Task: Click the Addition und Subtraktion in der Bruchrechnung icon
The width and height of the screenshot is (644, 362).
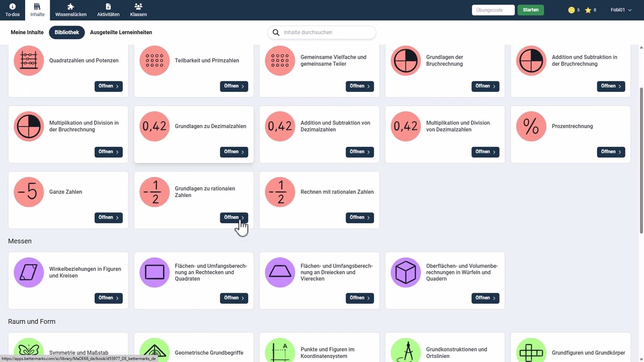Action: coord(531,61)
